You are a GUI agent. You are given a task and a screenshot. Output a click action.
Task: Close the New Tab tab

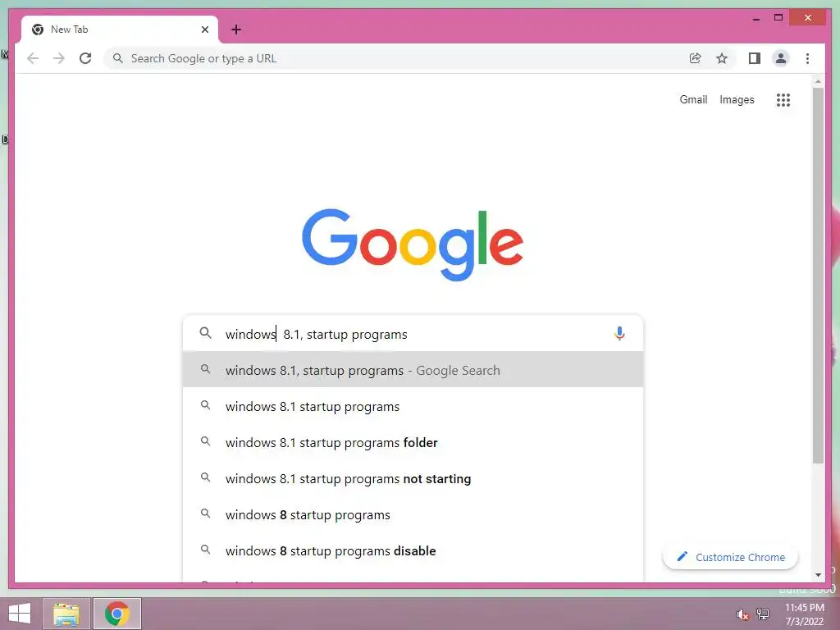point(204,30)
